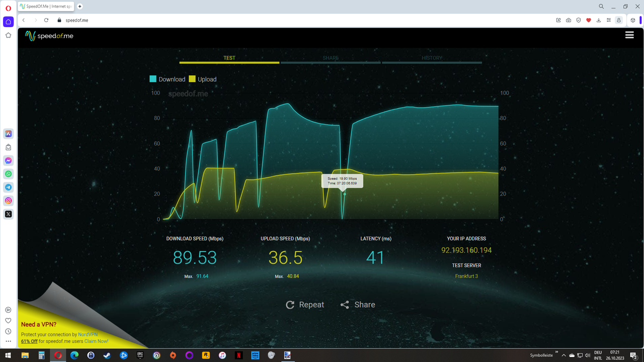Click the 61% Off link
The width and height of the screenshot is (644, 362).
(29, 341)
